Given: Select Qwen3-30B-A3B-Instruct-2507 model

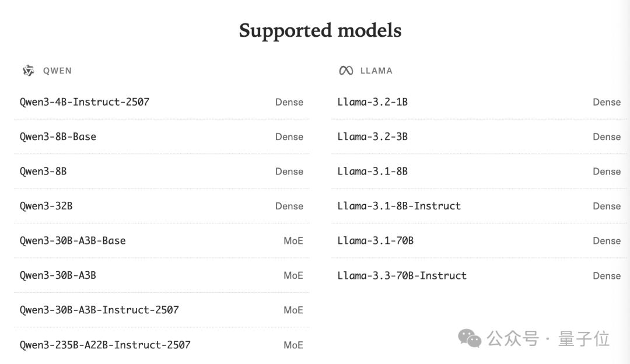Looking at the screenshot, I should (x=99, y=310).
